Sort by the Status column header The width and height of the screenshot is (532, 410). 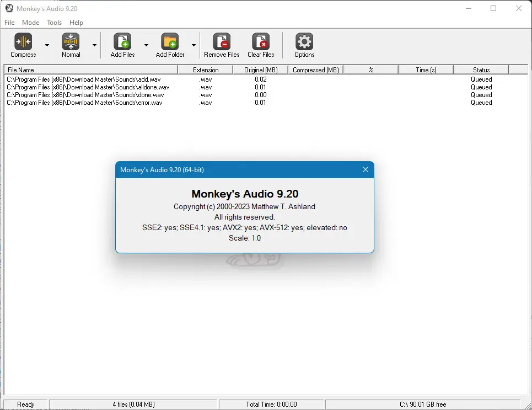481,70
